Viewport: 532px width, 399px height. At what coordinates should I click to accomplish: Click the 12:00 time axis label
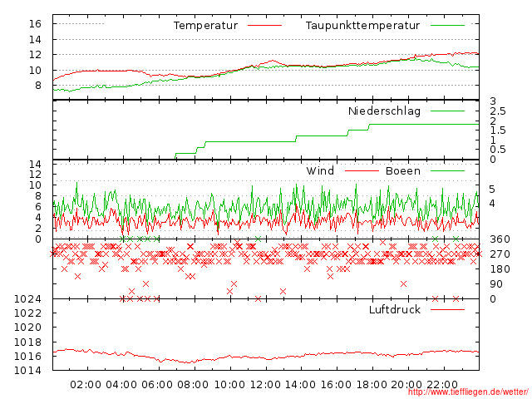click(x=265, y=385)
